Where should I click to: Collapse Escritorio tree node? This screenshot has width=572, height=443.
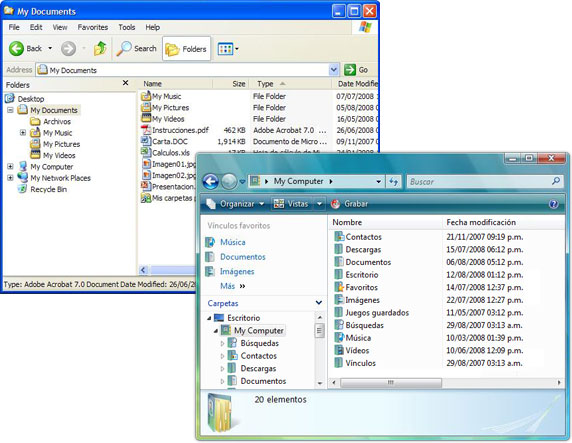pos(209,318)
